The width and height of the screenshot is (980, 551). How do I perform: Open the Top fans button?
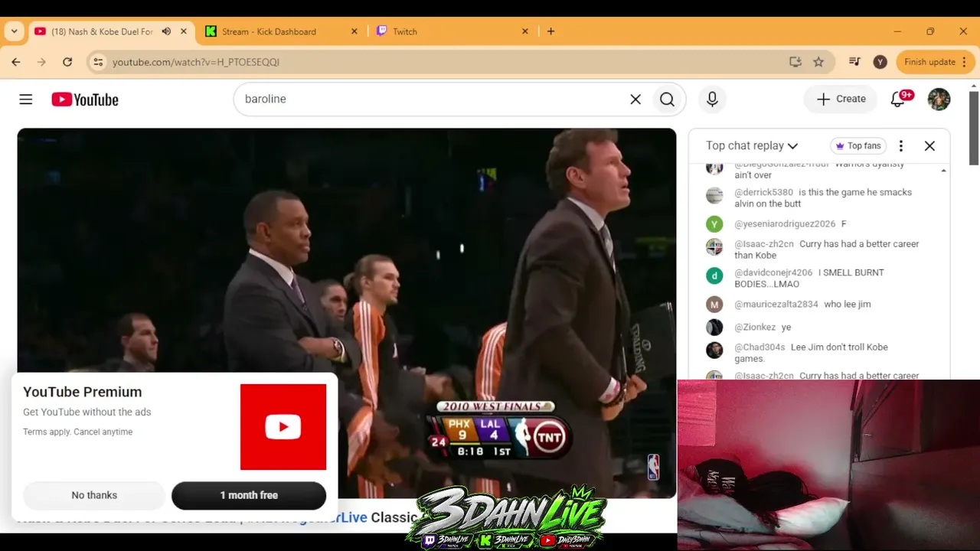857,145
